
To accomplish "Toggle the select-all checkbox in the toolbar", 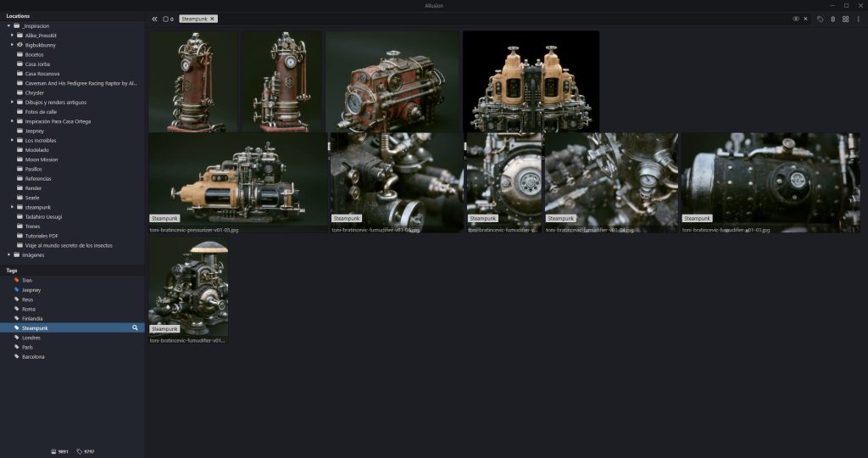I will (x=166, y=19).
